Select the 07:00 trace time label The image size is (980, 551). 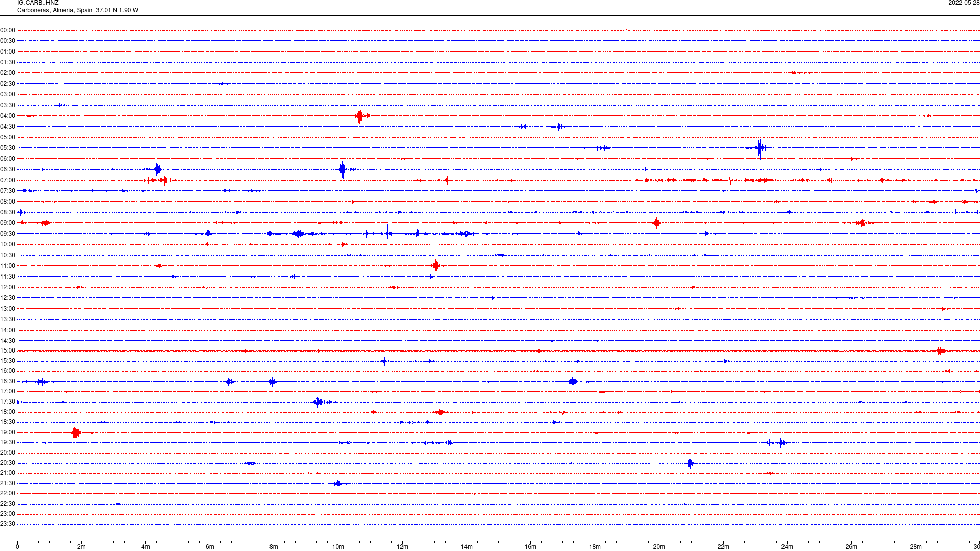pos(8,180)
